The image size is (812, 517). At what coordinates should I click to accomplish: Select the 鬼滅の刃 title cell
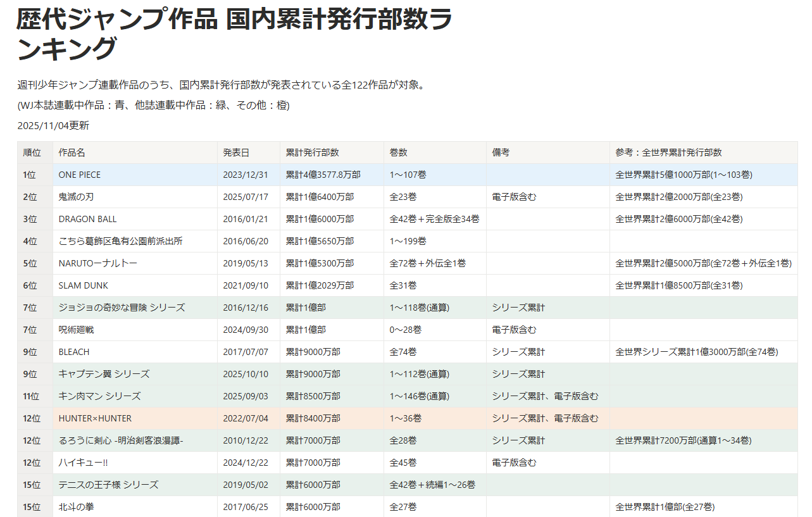coord(76,197)
